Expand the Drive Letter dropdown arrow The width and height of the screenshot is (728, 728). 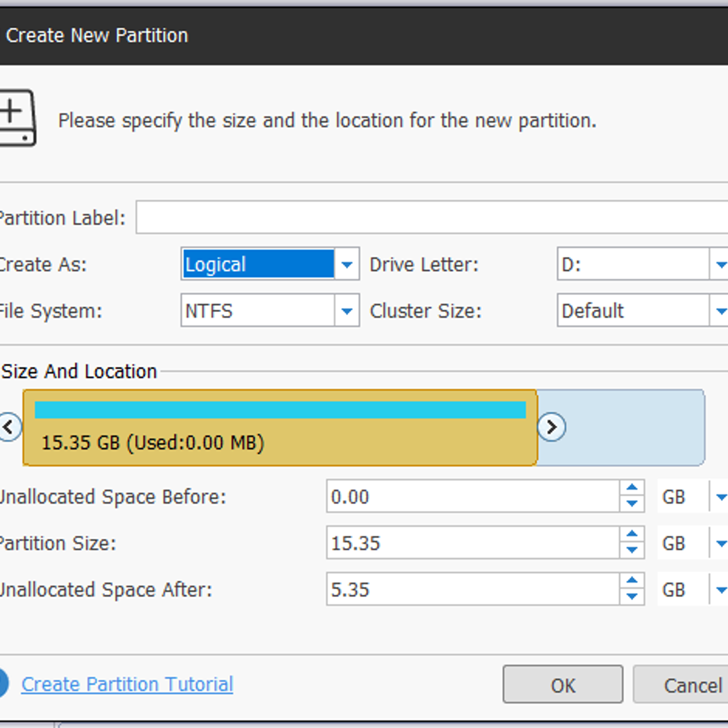(720, 264)
